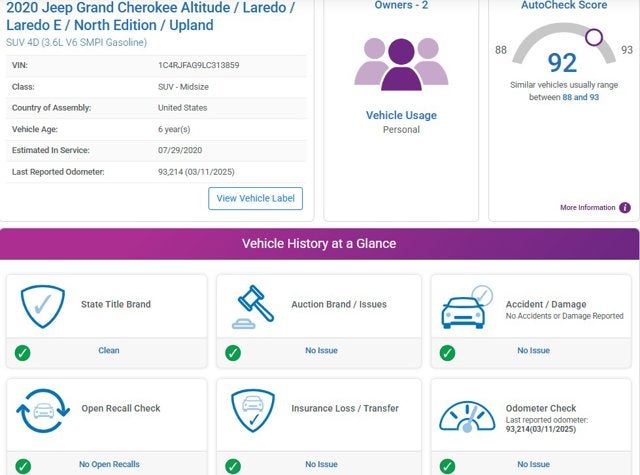Click the Clean status link
The height and width of the screenshot is (475, 640).
pyautogui.click(x=109, y=350)
